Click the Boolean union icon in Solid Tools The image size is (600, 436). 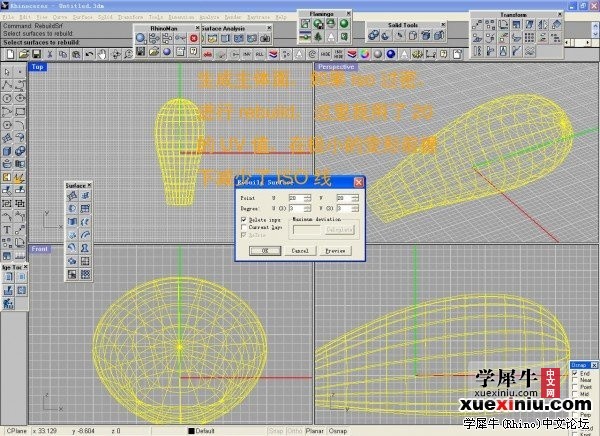tap(373, 35)
